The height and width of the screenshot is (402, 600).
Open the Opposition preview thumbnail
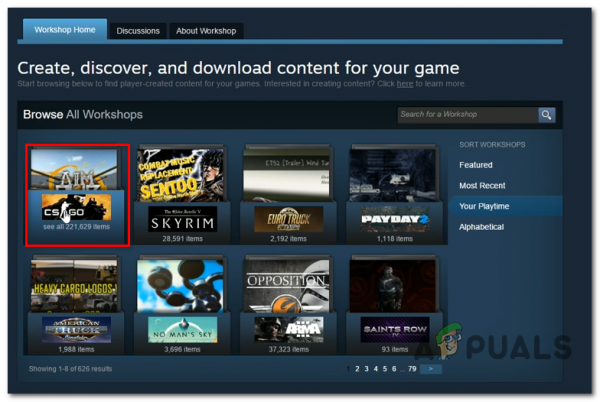click(287, 286)
